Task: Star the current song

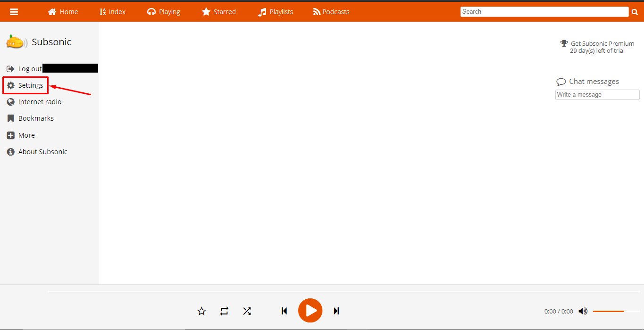Action: click(201, 311)
